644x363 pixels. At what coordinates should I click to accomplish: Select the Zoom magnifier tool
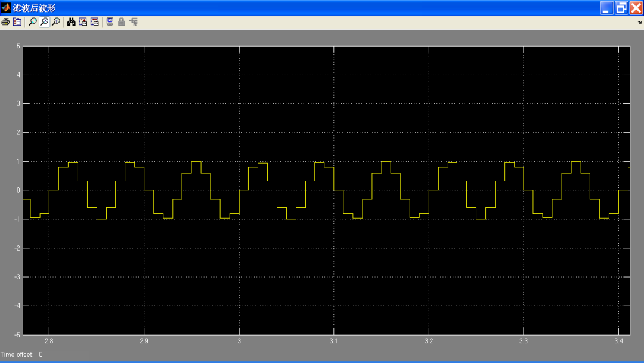32,21
